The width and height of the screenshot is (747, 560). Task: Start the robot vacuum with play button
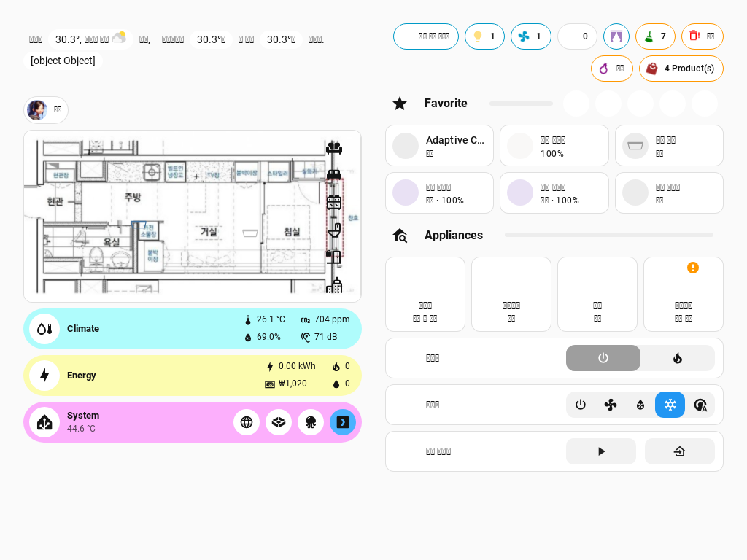pos(601,451)
